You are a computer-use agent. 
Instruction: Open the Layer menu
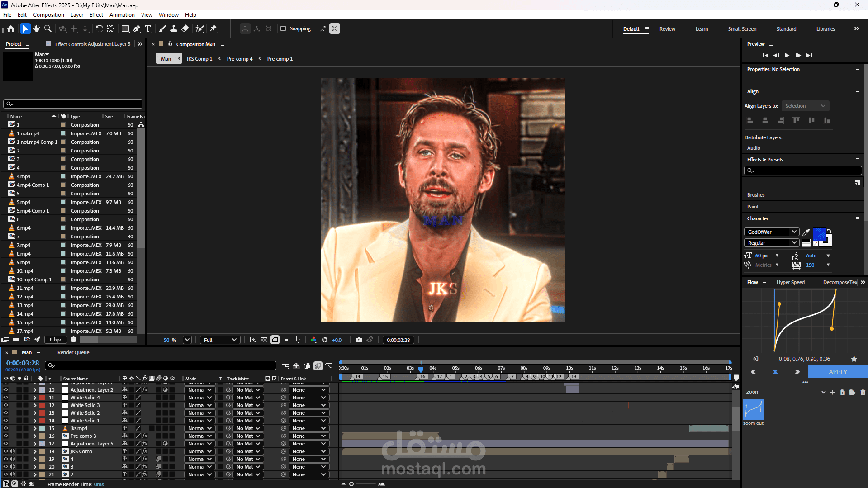[x=77, y=15]
